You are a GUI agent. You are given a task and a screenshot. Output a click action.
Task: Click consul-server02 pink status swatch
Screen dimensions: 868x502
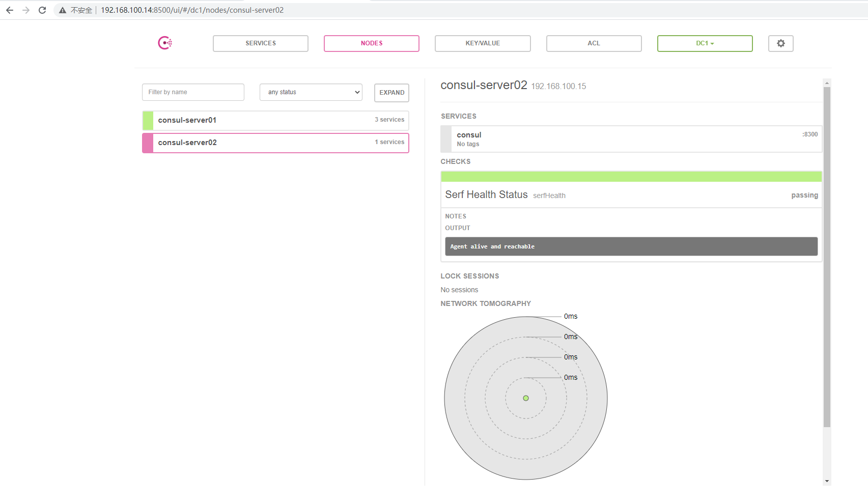tap(148, 143)
